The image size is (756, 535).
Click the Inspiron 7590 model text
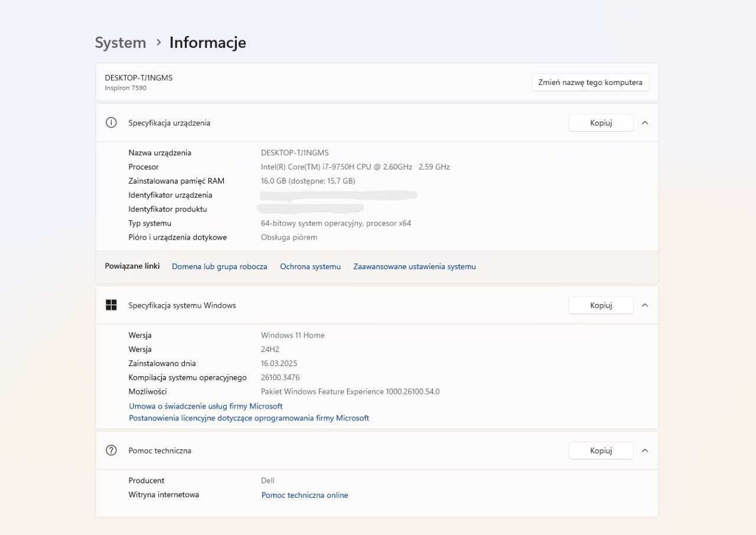pos(126,88)
